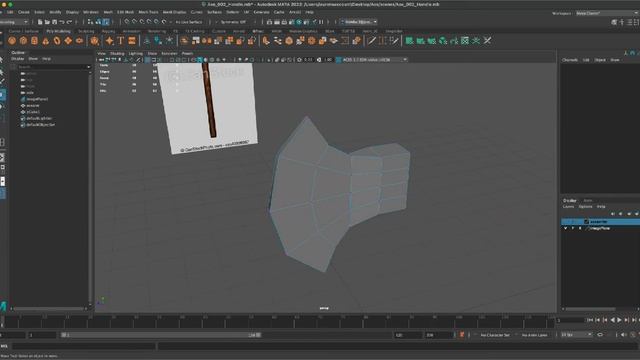Image resolution: width=640 pixels, height=360 pixels.
Task: Create a polygon plane from the shelf
Action: tap(68, 40)
